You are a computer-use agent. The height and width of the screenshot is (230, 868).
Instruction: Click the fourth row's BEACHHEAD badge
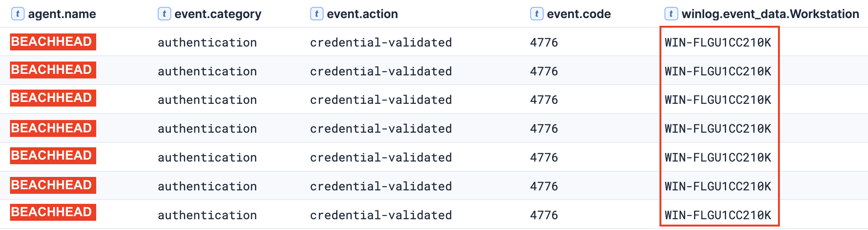click(53, 128)
